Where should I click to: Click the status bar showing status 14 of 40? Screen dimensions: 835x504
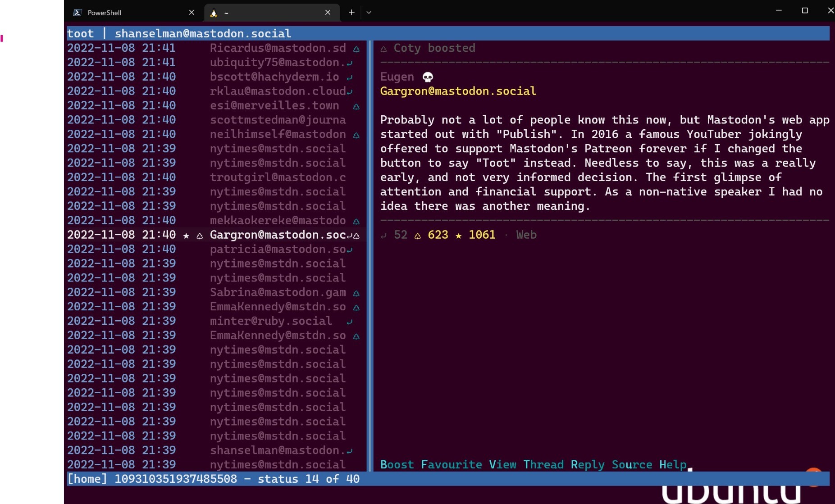[448, 479]
